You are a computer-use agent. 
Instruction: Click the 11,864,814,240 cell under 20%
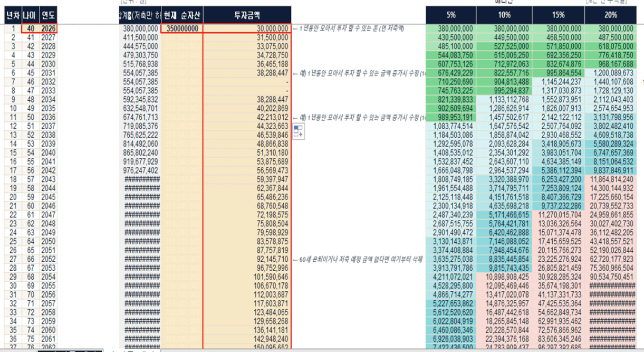pyautogui.click(x=611, y=179)
